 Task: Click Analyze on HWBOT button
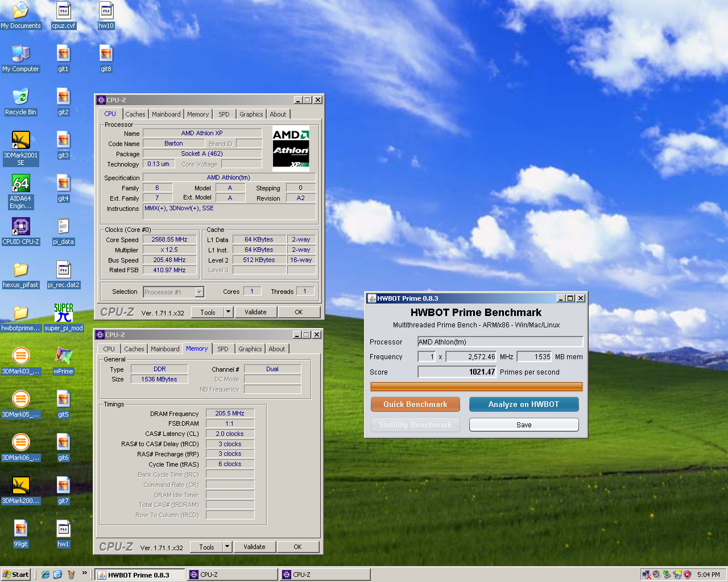click(524, 404)
